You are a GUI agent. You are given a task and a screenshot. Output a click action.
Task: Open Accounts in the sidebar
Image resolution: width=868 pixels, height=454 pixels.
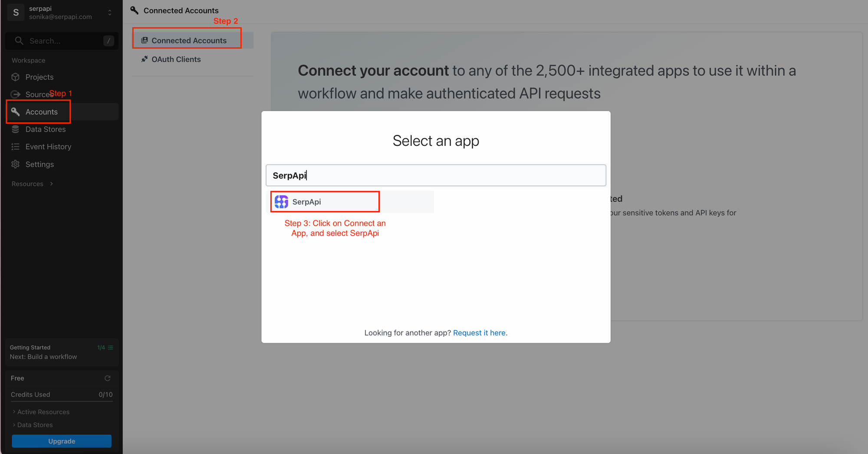tap(62, 112)
